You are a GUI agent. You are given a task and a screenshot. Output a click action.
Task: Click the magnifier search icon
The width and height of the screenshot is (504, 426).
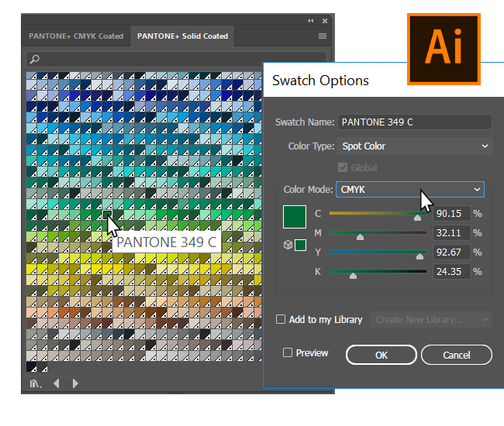click(x=35, y=59)
